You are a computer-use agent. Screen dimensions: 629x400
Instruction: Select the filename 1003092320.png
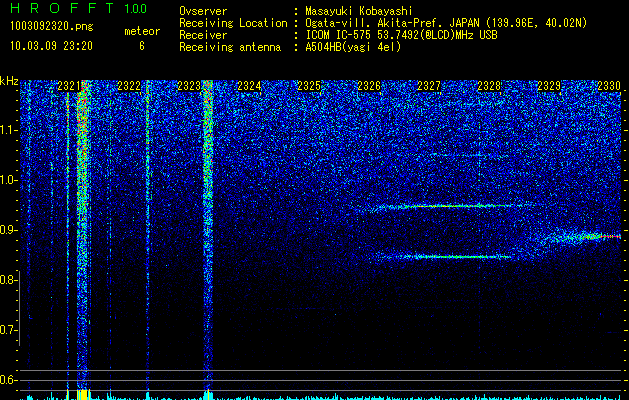[52, 27]
